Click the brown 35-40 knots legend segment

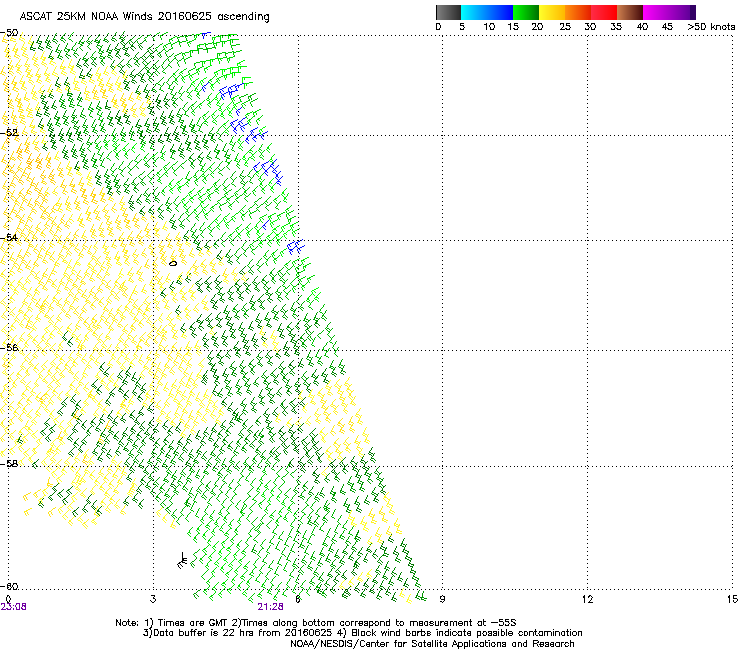(x=630, y=12)
